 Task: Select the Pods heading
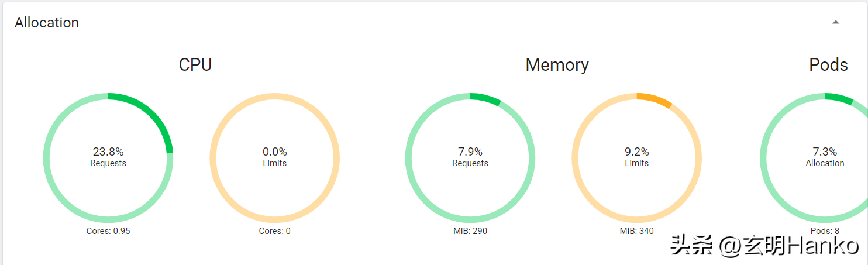click(828, 64)
